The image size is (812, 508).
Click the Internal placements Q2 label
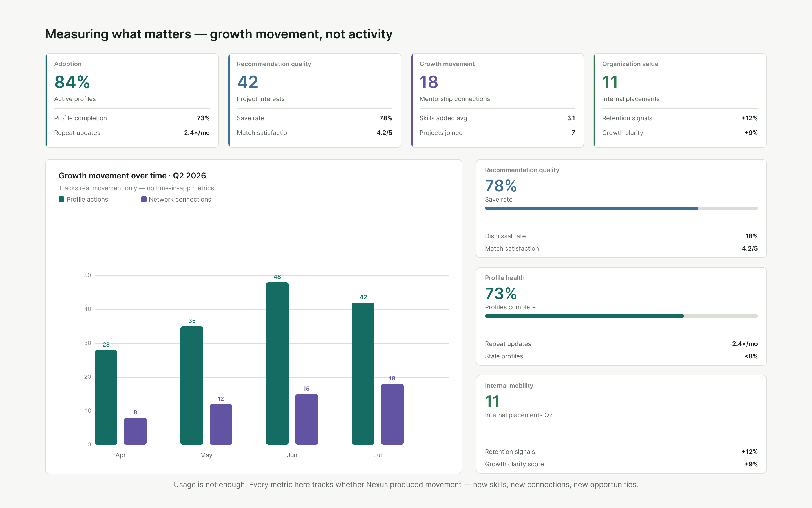click(518, 415)
